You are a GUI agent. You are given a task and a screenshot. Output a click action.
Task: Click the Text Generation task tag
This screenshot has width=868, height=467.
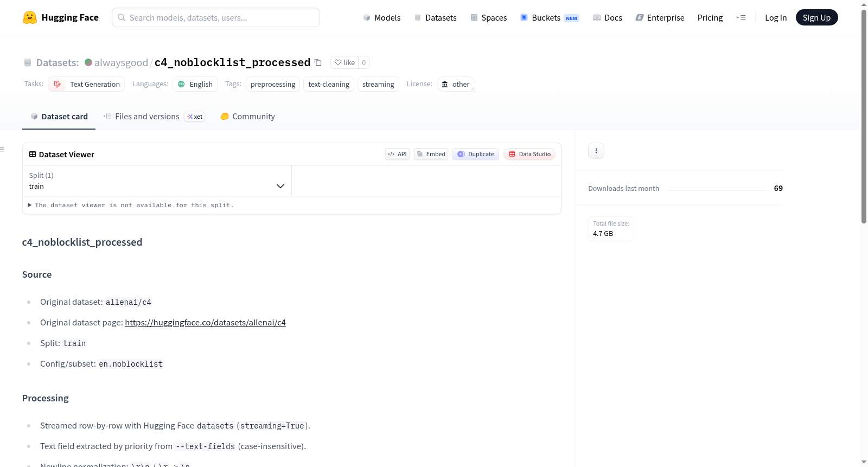tap(86, 84)
